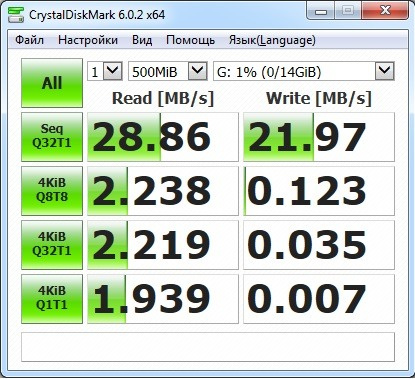
Task: Open the Настройки menu
Action: [88, 40]
